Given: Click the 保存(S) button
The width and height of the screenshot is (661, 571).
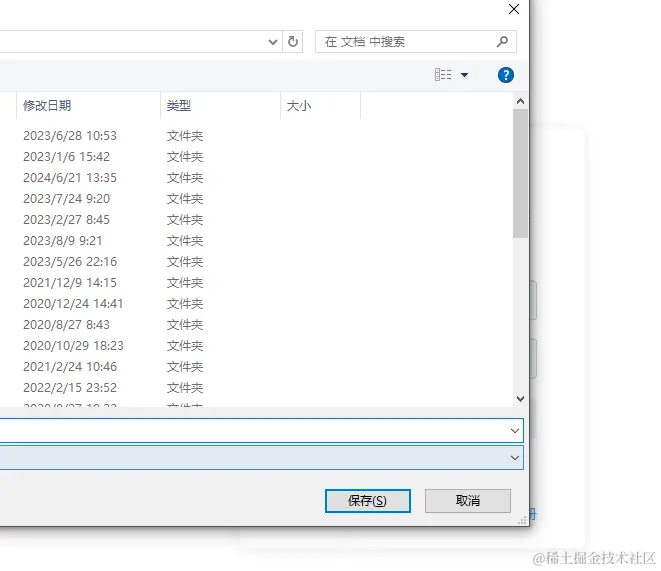Looking at the screenshot, I should coord(367,500).
